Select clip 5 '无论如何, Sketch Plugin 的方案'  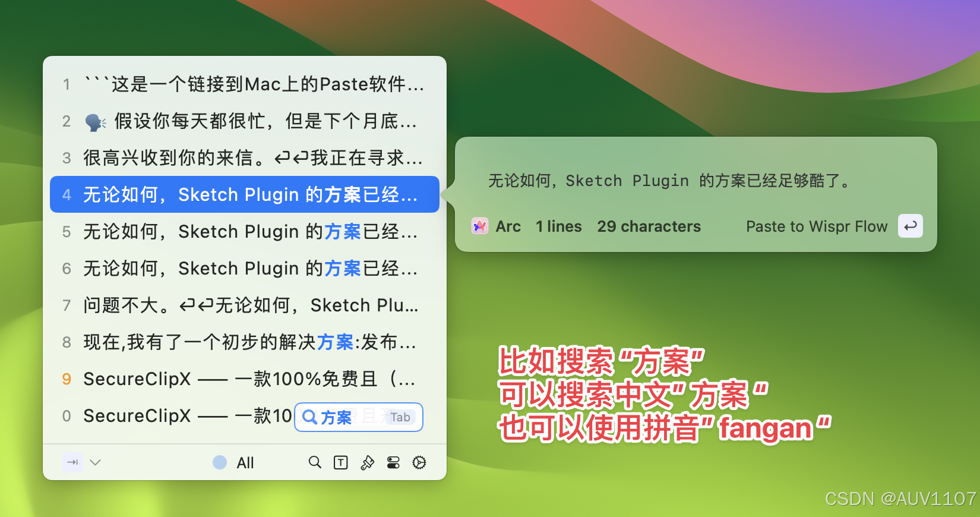click(x=245, y=232)
